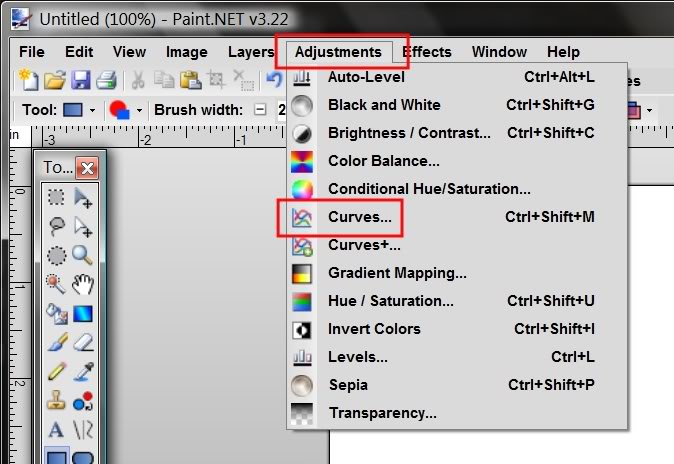Select the Eraser tool
This screenshot has height=464, width=674.
click(x=83, y=343)
